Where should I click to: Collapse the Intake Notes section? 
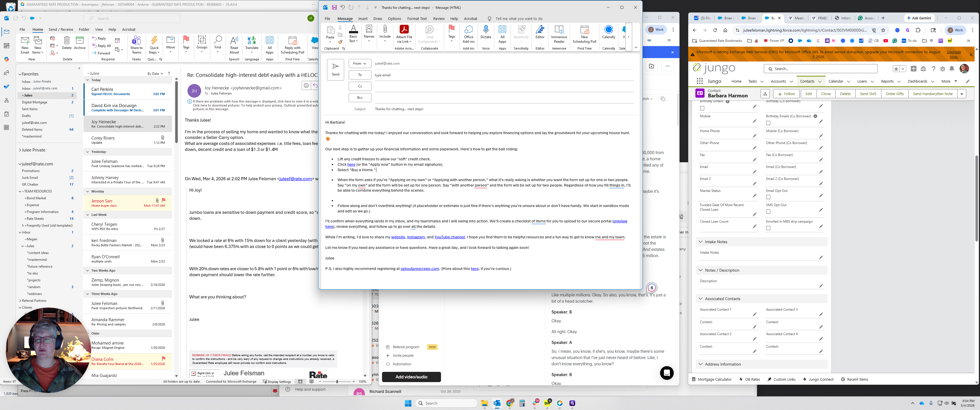tap(700, 242)
